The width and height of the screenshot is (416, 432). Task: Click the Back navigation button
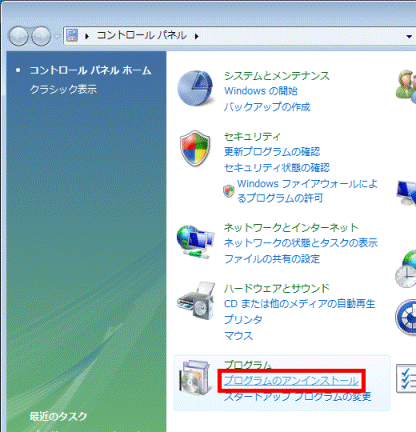(18, 36)
